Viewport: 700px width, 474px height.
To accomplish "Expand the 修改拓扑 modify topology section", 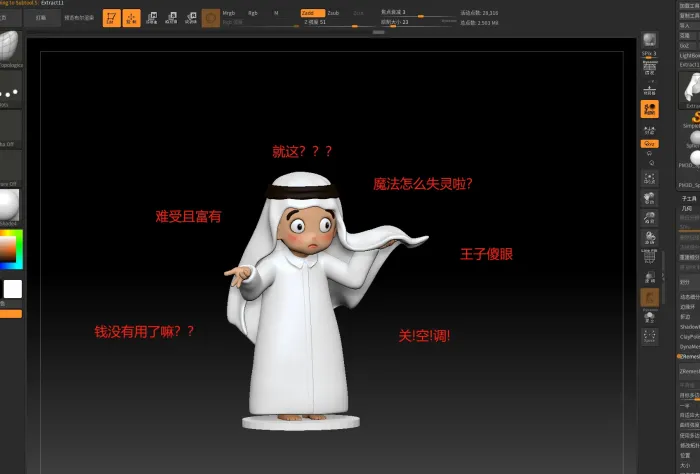I will click(689, 445).
